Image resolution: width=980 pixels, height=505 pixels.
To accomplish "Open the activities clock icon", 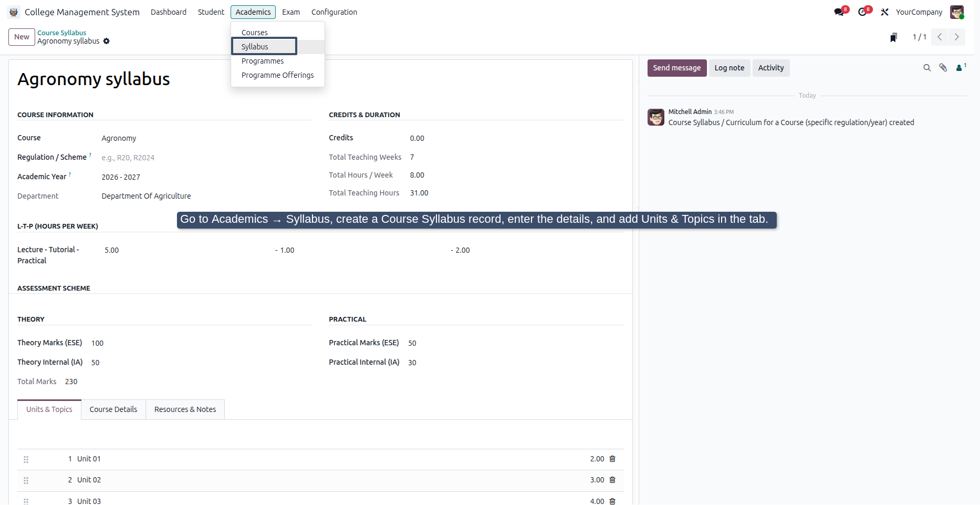I will pyautogui.click(x=862, y=12).
